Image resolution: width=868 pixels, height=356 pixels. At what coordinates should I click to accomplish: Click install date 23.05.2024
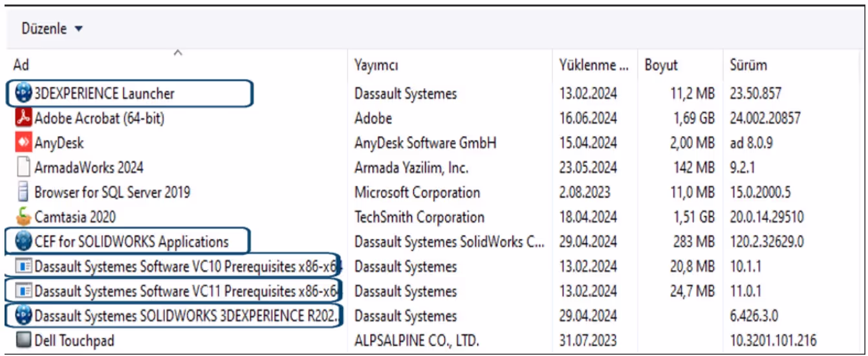click(588, 167)
